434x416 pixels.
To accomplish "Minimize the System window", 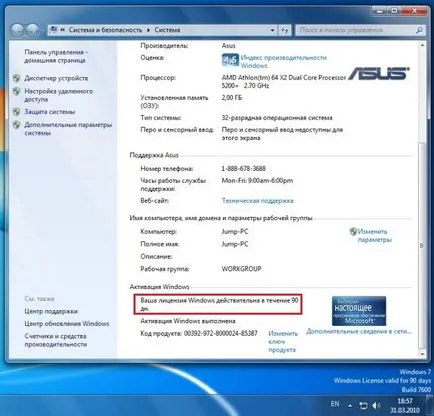I will point(379,11).
